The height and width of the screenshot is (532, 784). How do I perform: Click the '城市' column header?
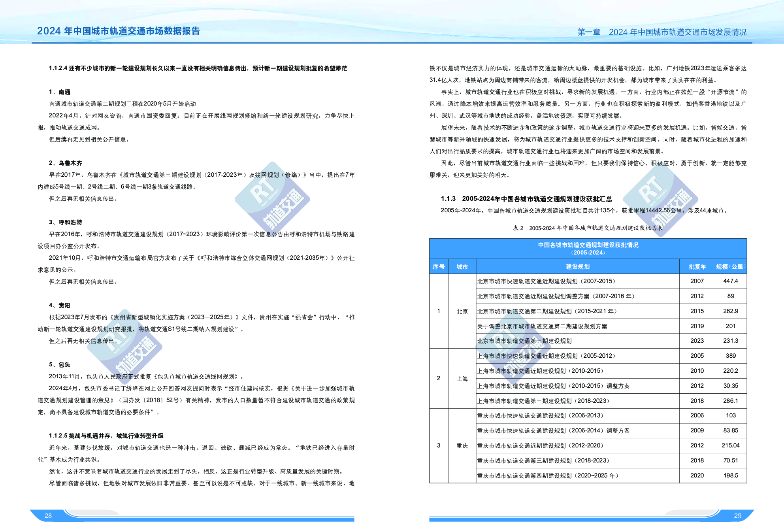(462, 267)
